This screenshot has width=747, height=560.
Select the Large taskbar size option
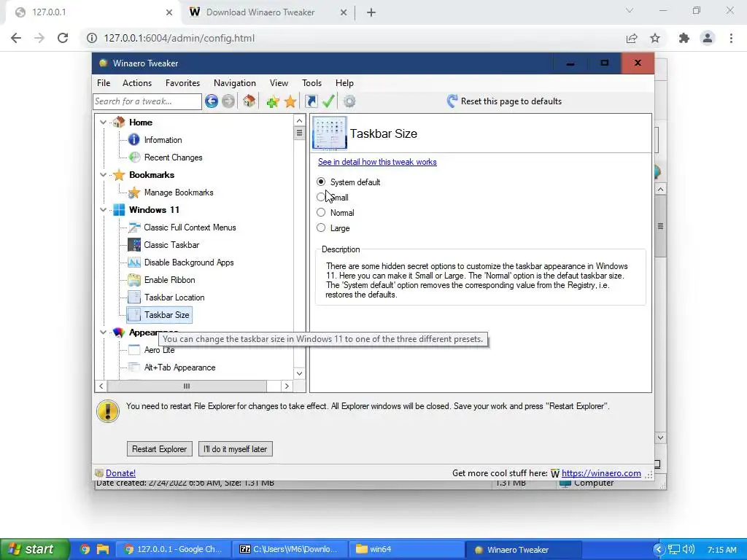[x=321, y=227]
